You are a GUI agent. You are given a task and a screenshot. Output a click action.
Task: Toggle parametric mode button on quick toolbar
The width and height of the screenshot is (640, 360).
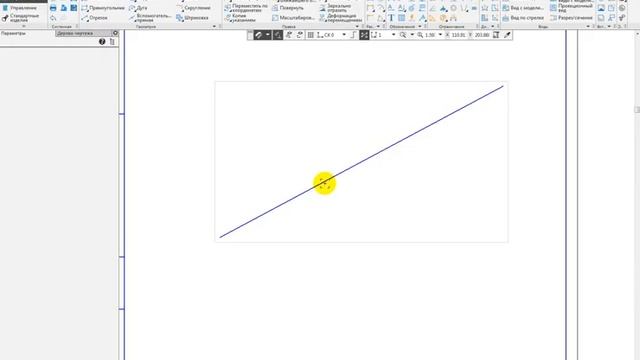(278, 35)
